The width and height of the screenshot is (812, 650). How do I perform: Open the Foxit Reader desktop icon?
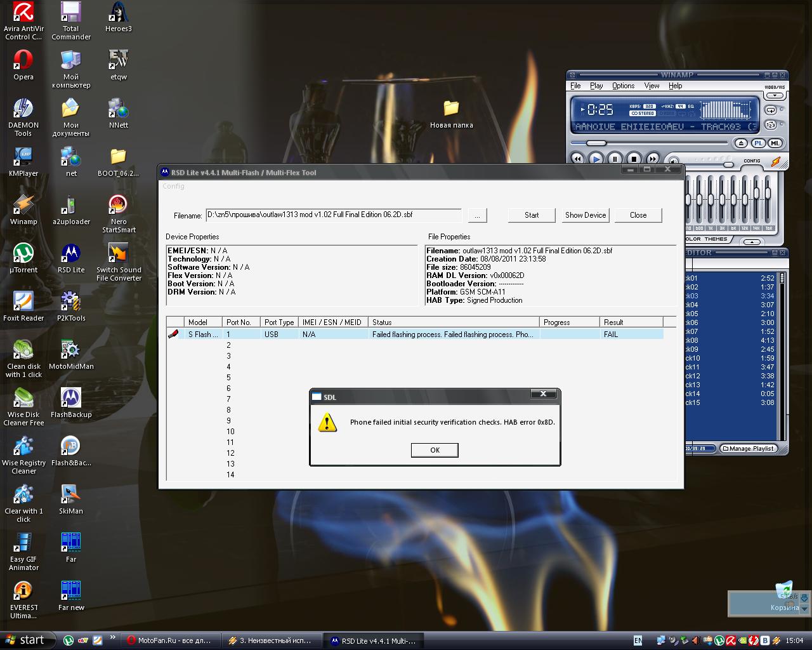(x=23, y=305)
